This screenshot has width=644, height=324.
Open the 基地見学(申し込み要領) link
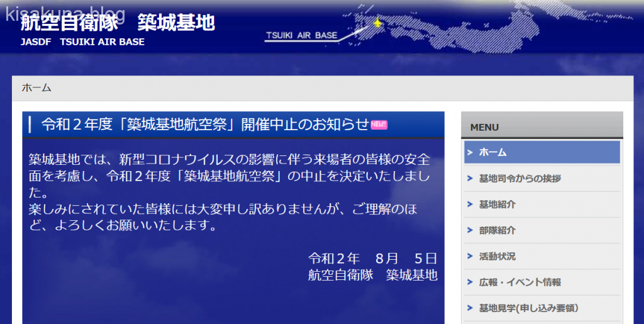[x=528, y=308]
